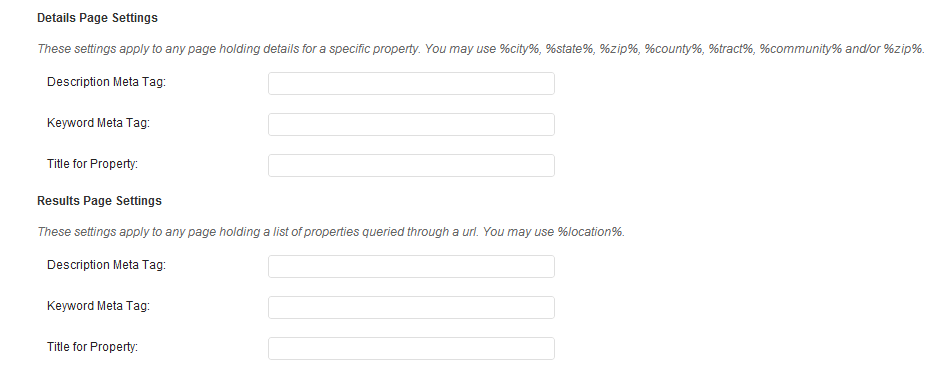Select the Details Page Title for Property field
The height and width of the screenshot is (375, 933).
tap(411, 165)
